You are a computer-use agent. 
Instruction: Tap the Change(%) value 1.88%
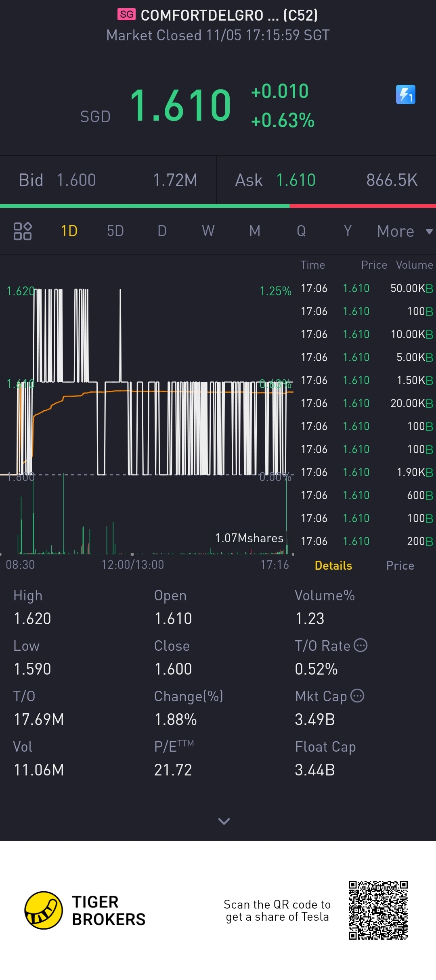[x=176, y=720]
